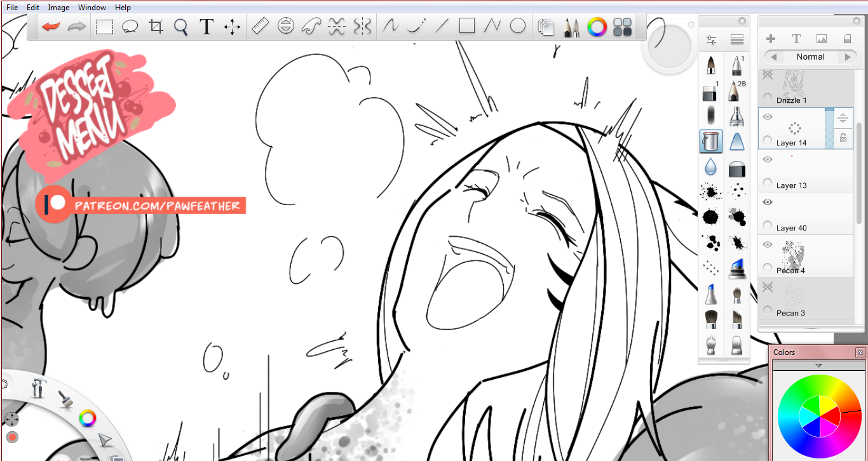This screenshot has width=868, height=461.
Task: Select the Polyline draw style
Action: click(492, 27)
